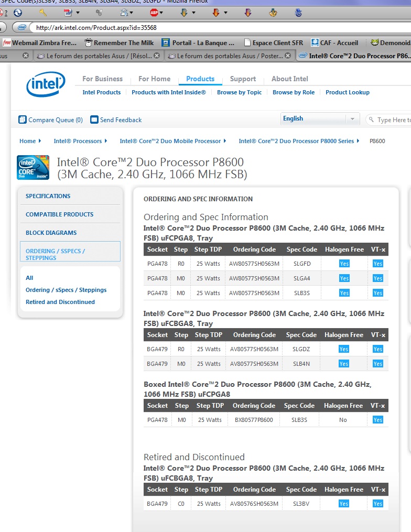
Task: Expand the Intel Processors breadcrumb arrow
Action: pyautogui.click(x=106, y=141)
